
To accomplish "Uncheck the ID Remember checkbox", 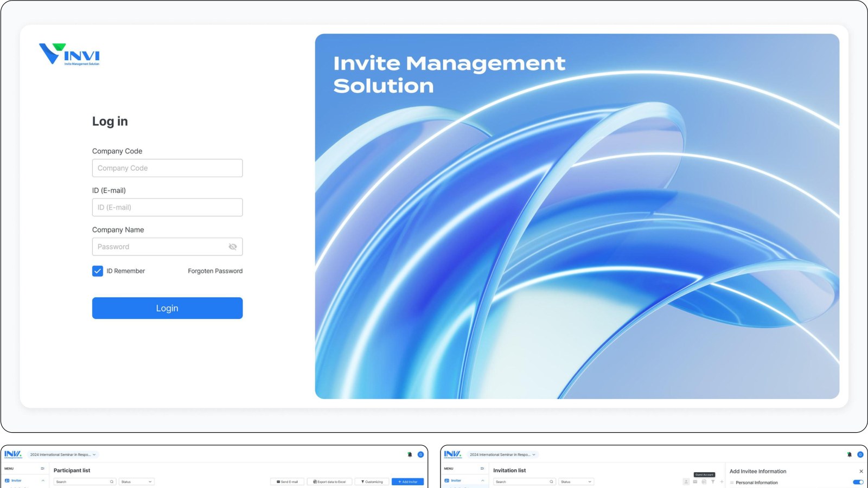I will tap(98, 271).
